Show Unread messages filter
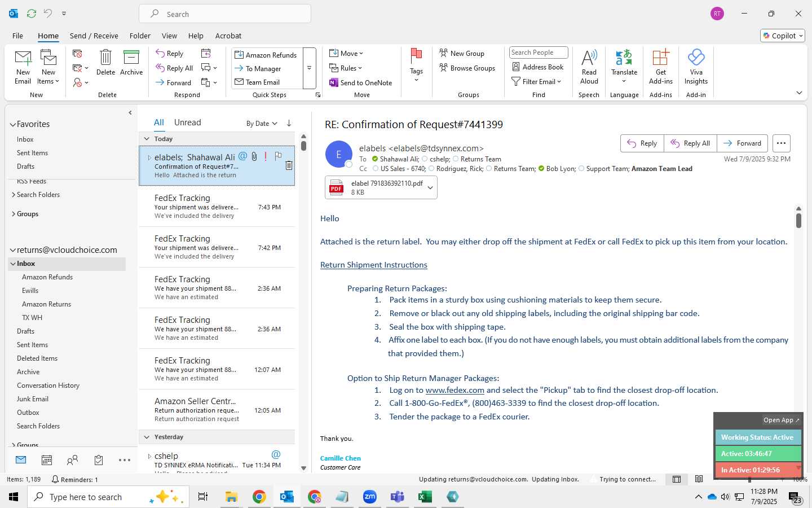Screen dimensions: 812x508 [188, 122]
